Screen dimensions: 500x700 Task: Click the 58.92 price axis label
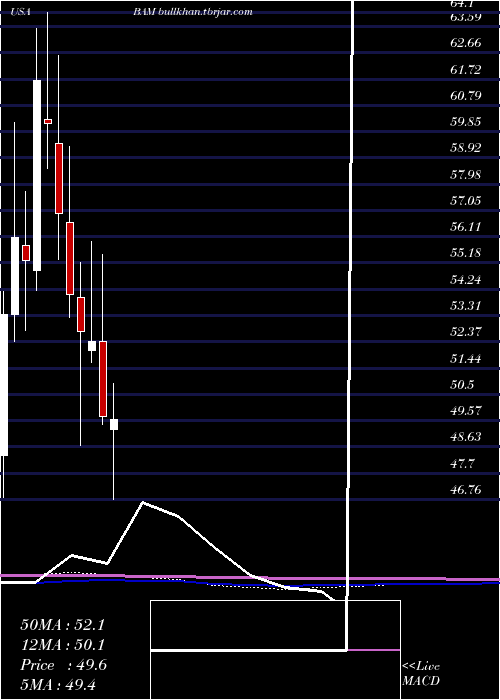466,148
